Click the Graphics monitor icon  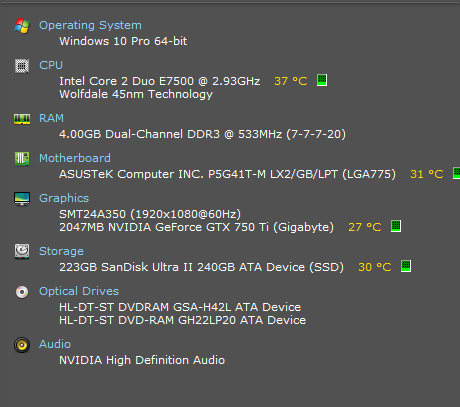pos(22,199)
